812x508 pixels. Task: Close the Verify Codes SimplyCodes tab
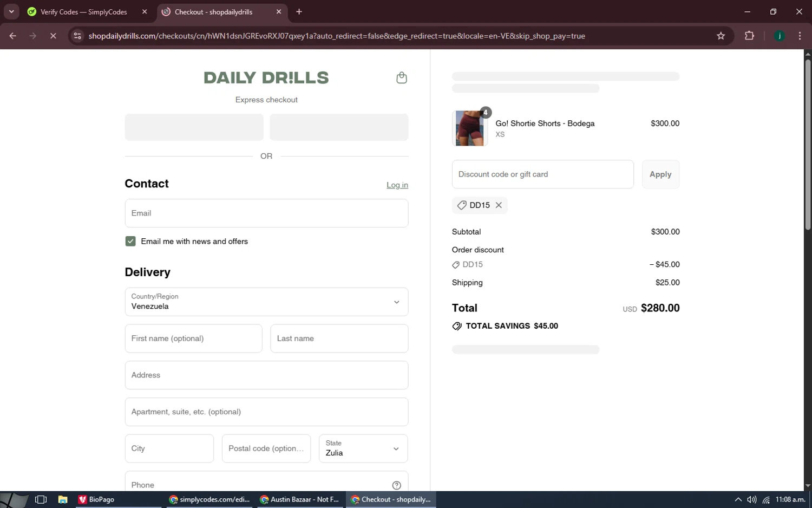(145, 11)
